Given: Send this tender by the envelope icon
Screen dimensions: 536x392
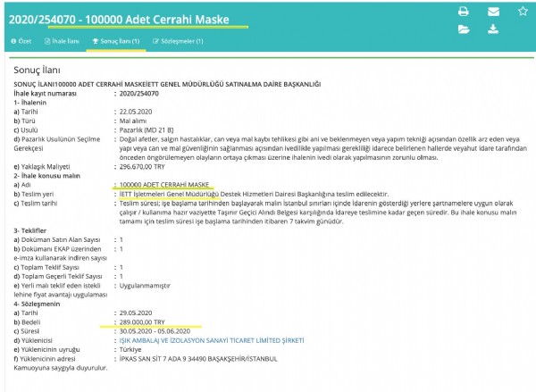Looking at the screenshot, I should pyautogui.click(x=493, y=12).
